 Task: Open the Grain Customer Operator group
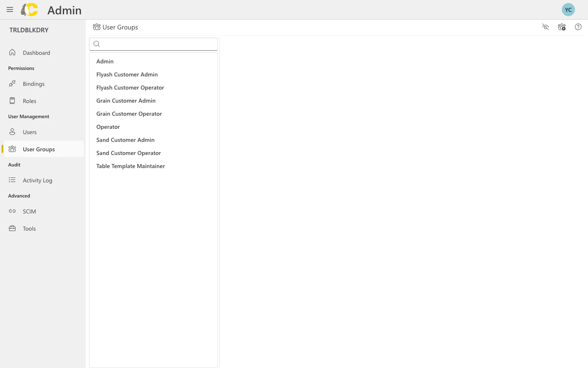129,114
